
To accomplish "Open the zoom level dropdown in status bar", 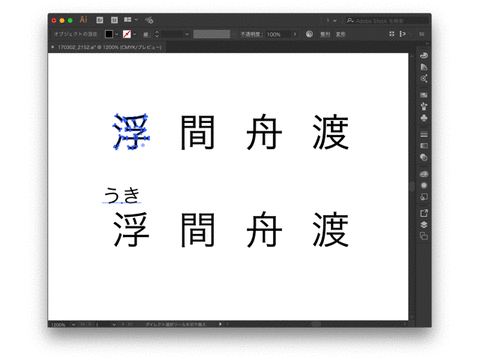I will 73,324.
